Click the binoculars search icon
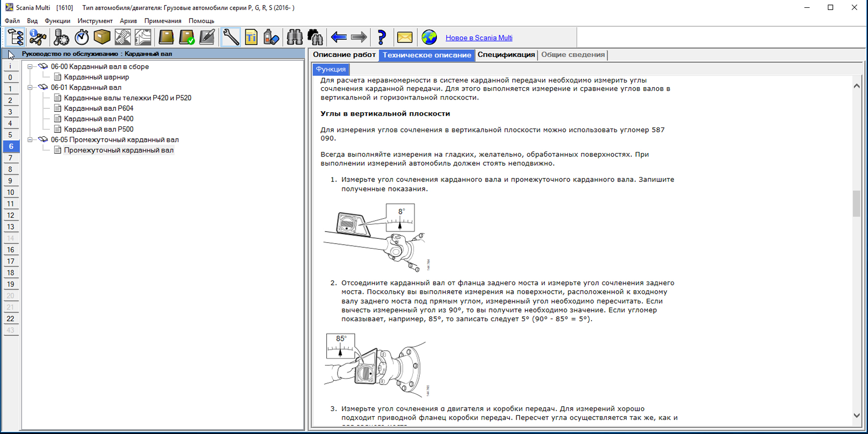The height and width of the screenshot is (434, 868). (294, 37)
